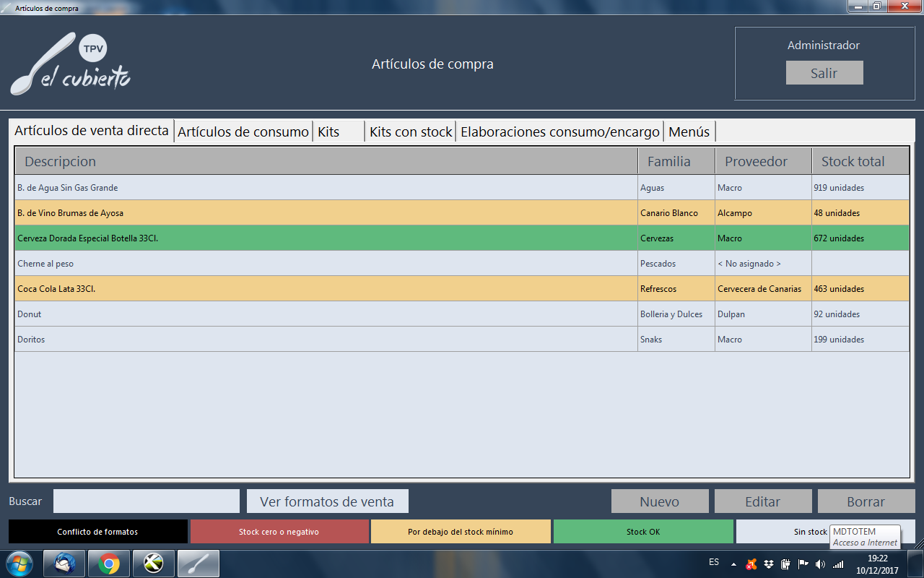The width and height of the screenshot is (924, 578).
Task: Click the green Stock OK legend swatch
Action: coord(642,532)
